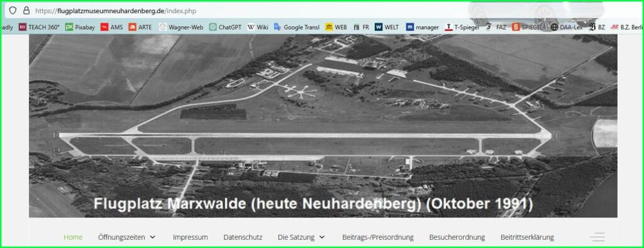
Task: Open the Pixabay bookmark
Action: 80,28
